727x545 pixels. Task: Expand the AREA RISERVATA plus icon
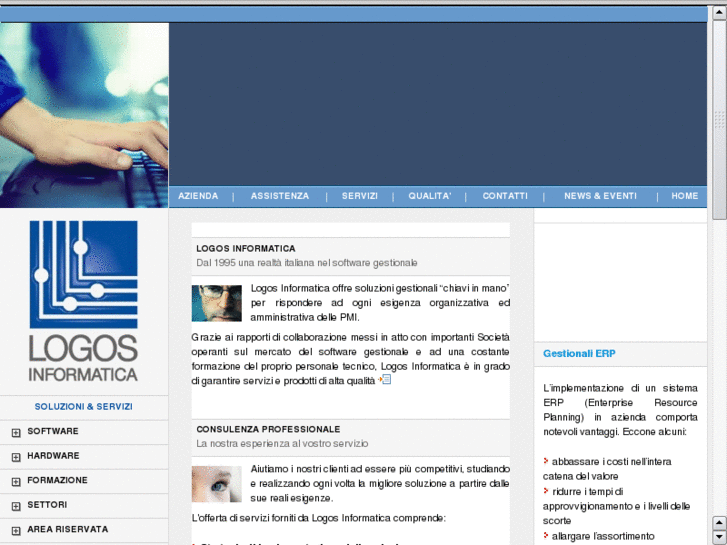pos(16,531)
